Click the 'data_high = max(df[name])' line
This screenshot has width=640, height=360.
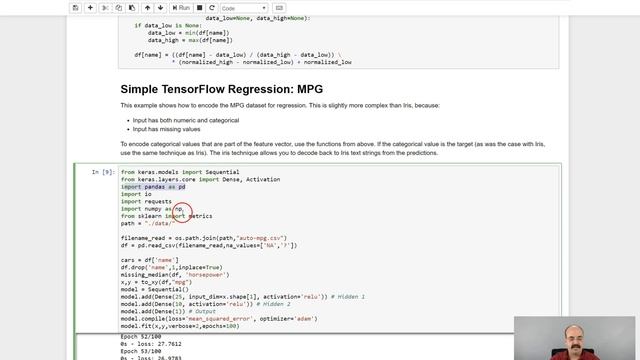tap(190, 40)
